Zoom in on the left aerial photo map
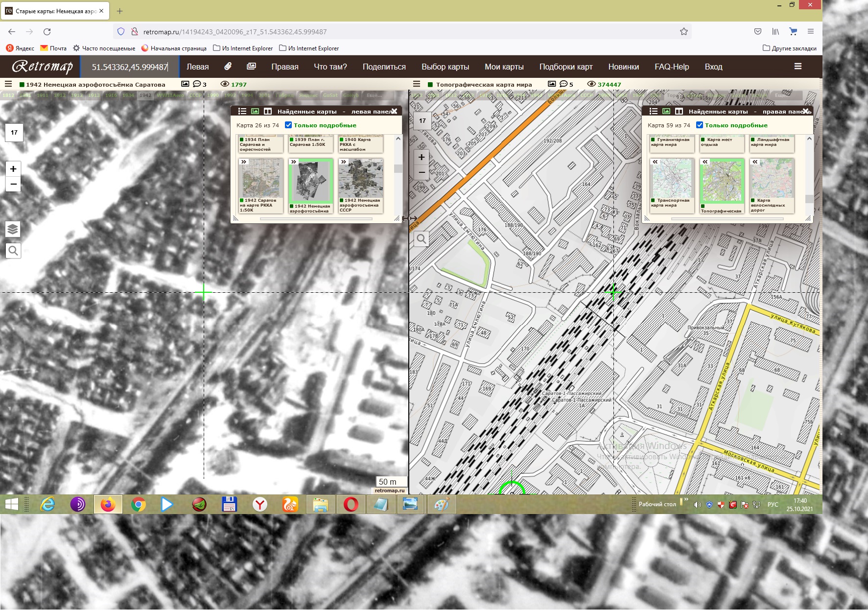 [x=13, y=169]
